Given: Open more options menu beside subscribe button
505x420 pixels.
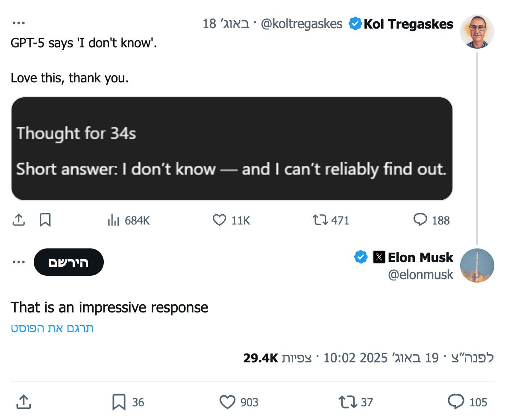Looking at the screenshot, I should pyautogui.click(x=19, y=262).
